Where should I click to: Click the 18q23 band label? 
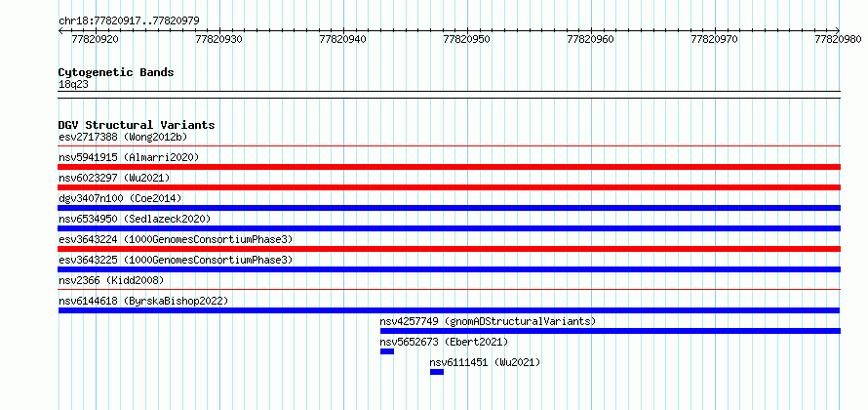click(x=73, y=85)
